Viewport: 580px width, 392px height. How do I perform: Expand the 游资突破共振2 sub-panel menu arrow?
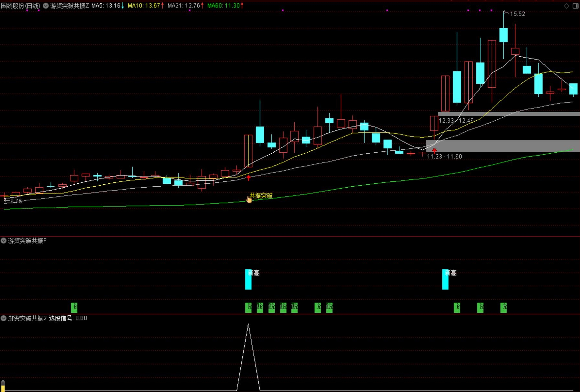tap(4, 318)
